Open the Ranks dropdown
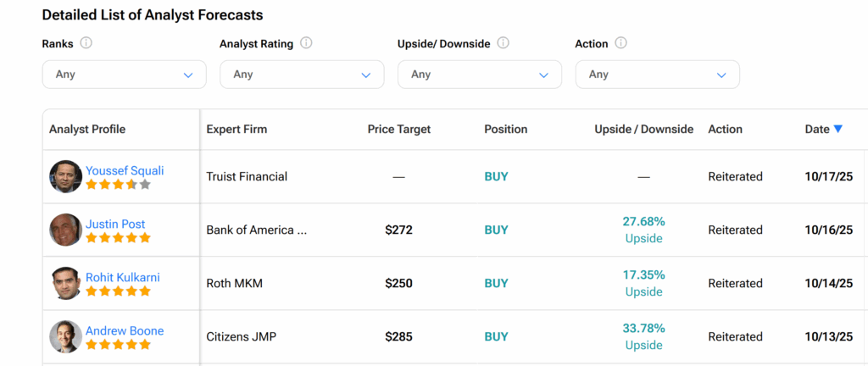The width and height of the screenshot is (868, 366). [124, 75]
